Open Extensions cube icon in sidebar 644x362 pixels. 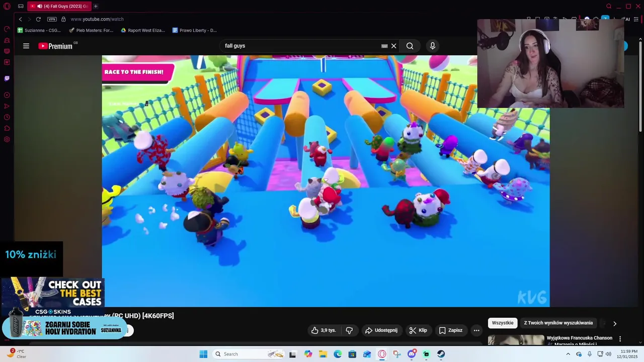tap(7, 128)
